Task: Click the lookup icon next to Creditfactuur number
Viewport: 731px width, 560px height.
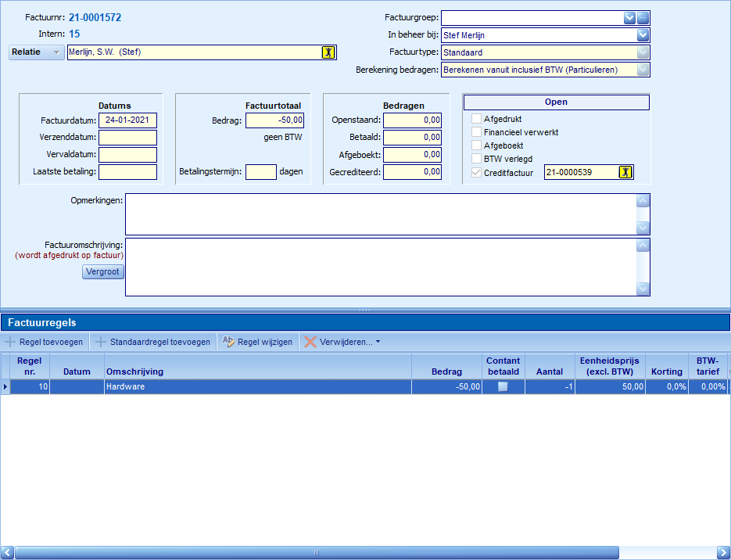Action: tap(625, 172)
